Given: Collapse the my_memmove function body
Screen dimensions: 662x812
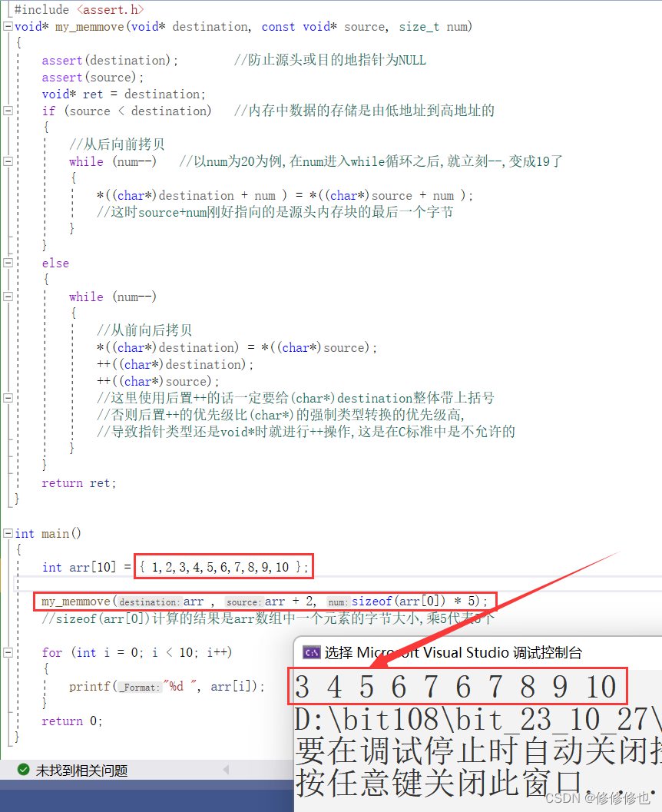Looking at the screenshot, I should pos(7,26).
